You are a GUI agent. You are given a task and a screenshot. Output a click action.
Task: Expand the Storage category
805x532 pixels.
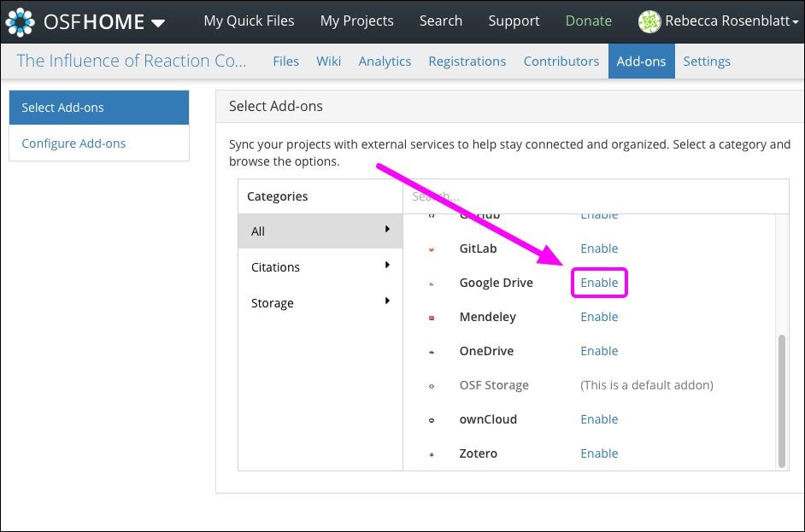(x=320, y=302)
